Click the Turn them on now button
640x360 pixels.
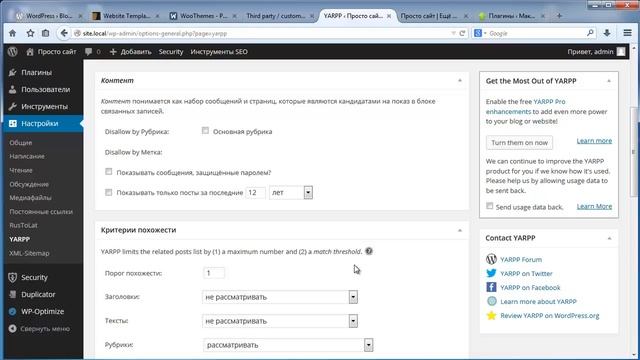(519, 142)
